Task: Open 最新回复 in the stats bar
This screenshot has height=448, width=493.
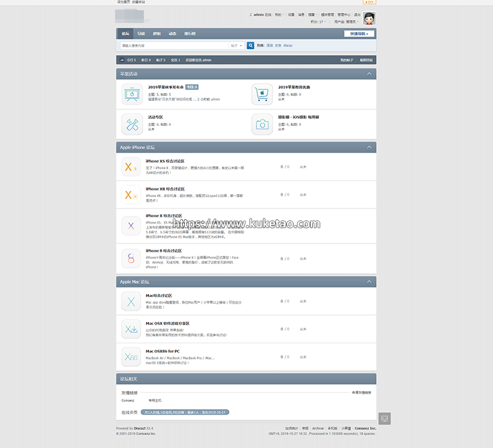Action: click(366, 60)
